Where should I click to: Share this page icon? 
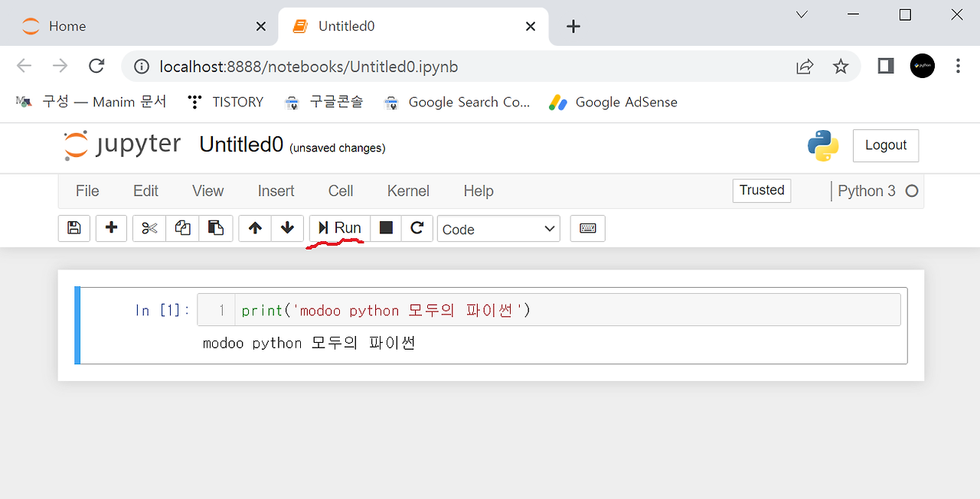[x=805, y=67]
